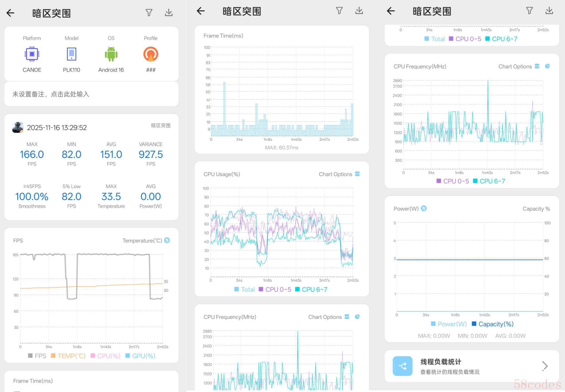Tap the Android 16 OS icon
This screenshot has width=565, height=392.
[111, 54]
